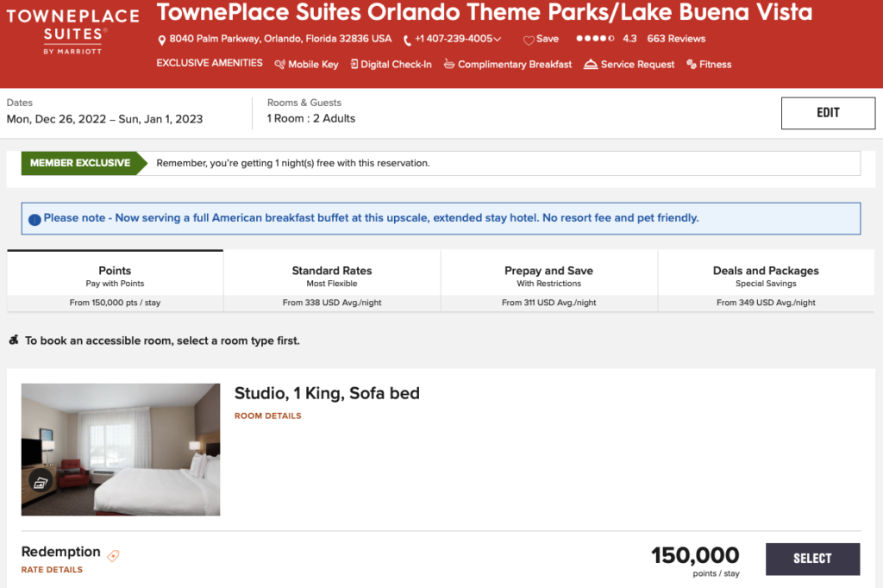883x588 pixels.
Task: Click the rate tag icon beside Redemption
Action: point(113,556)
